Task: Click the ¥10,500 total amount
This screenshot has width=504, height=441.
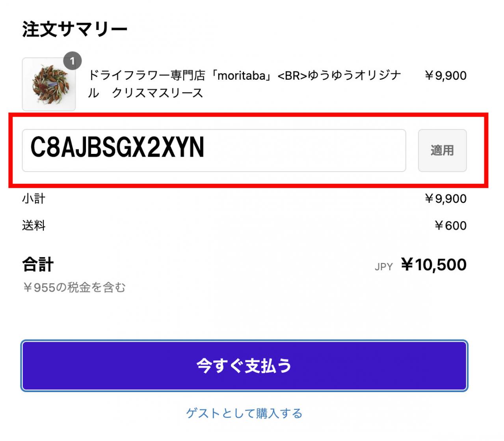Action: point(433,265)
